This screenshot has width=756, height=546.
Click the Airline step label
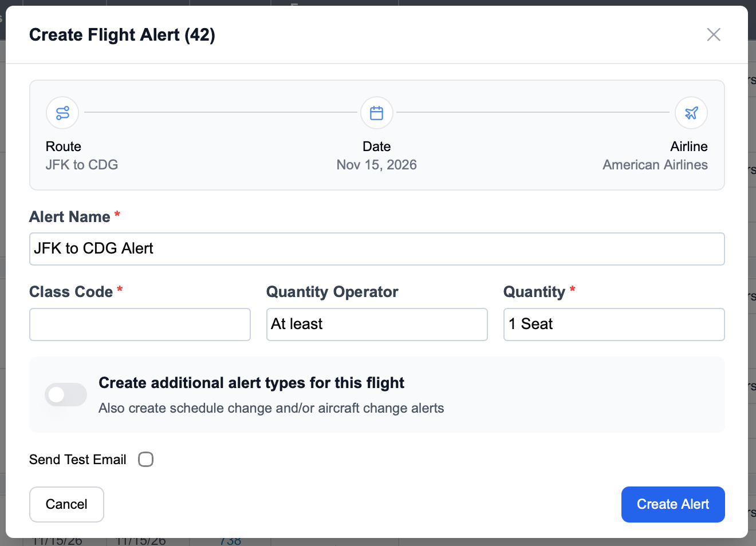pyautogui.click(x=688, y=147)
